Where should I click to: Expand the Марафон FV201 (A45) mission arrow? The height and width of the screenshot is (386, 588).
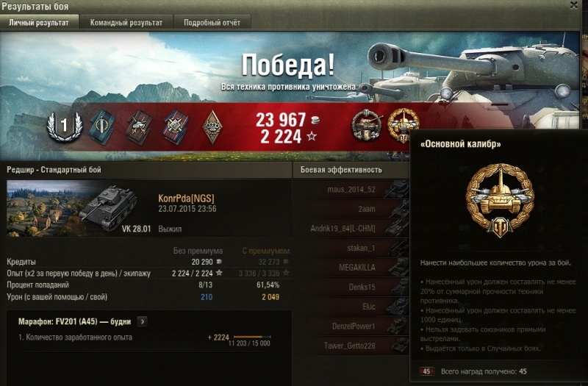pyautogui.click(x=142, y=321)
